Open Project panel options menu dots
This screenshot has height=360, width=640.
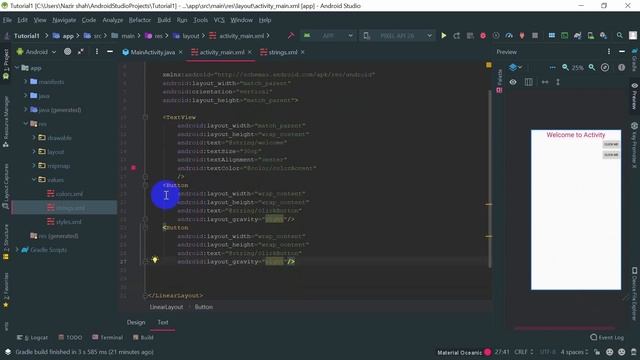pos(97,52)
